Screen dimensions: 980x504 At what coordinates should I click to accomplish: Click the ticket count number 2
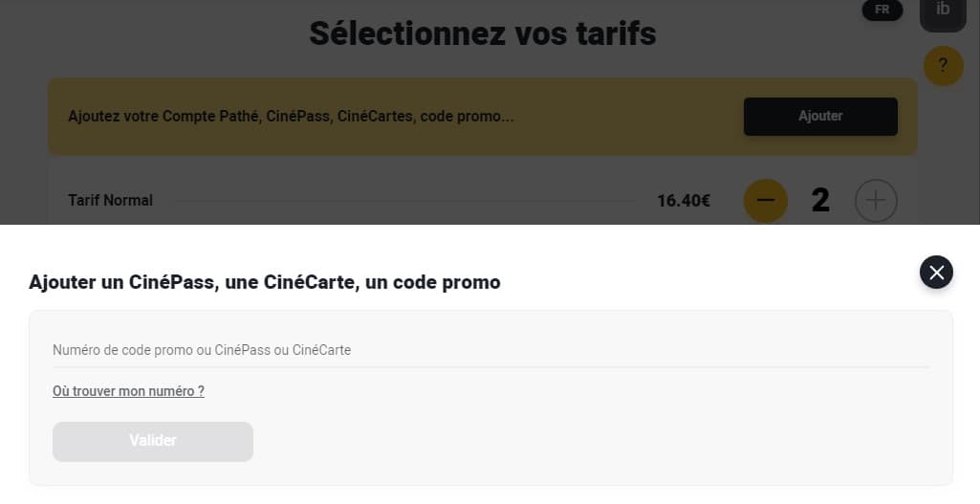point(820,201)
